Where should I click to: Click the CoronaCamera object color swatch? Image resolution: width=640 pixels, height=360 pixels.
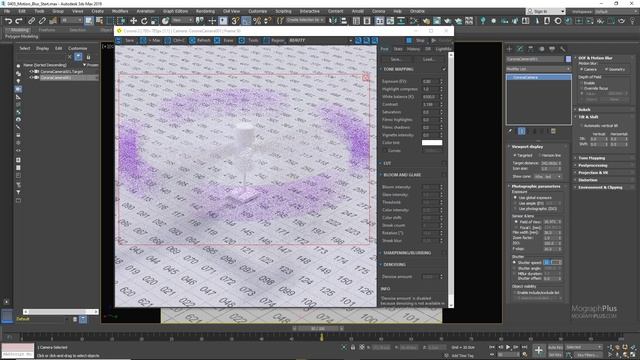(568, 59)
